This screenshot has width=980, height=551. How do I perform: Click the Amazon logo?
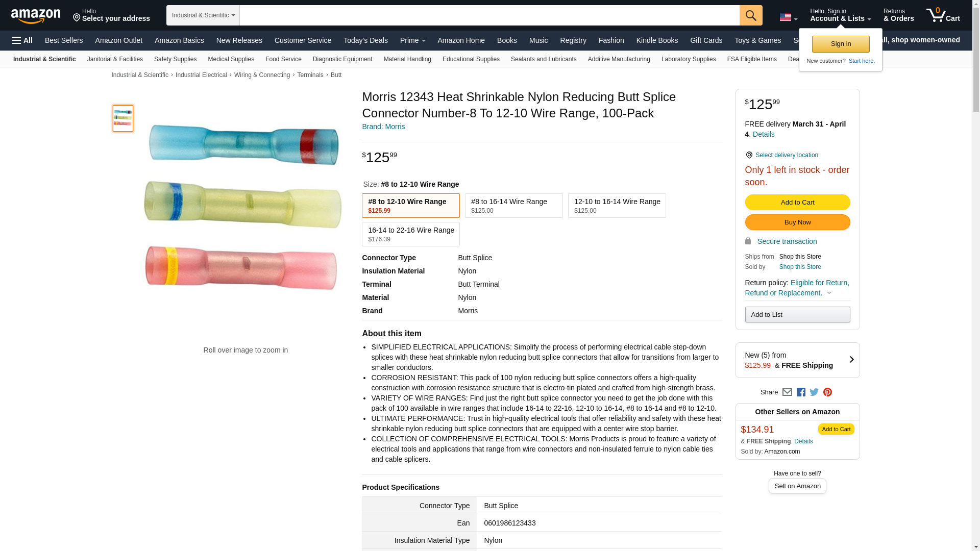(x=36, y=16)
